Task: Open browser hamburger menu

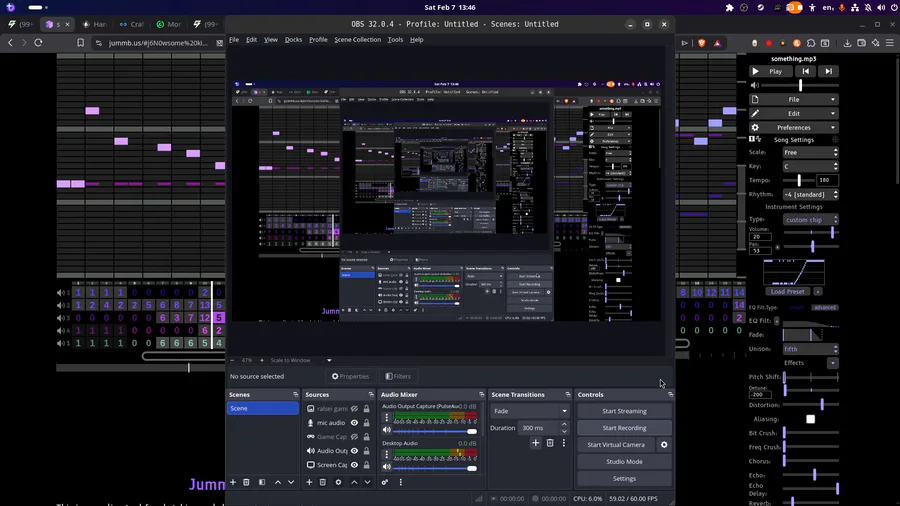Action: pos(890,43)
